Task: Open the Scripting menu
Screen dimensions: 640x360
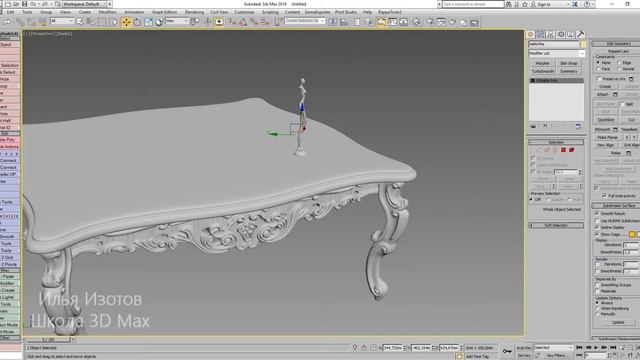Action: point(270,12)
